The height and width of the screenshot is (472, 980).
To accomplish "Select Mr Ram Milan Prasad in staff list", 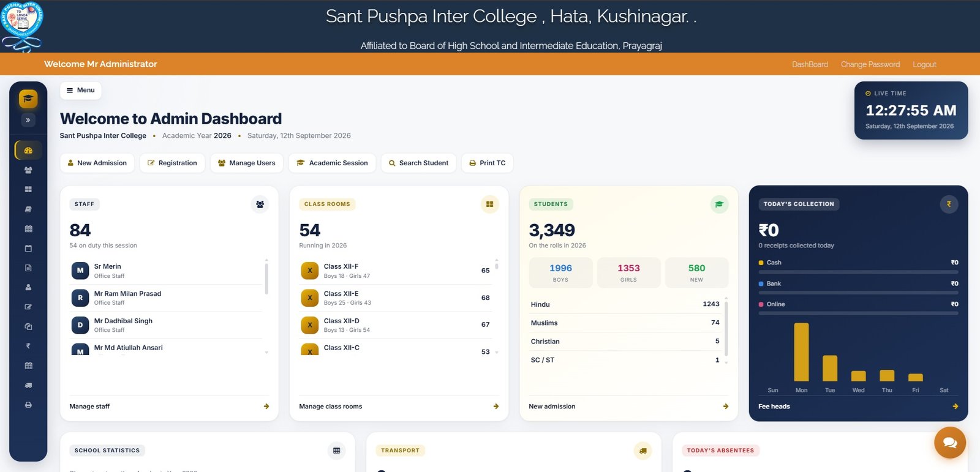I will [167, 298].
